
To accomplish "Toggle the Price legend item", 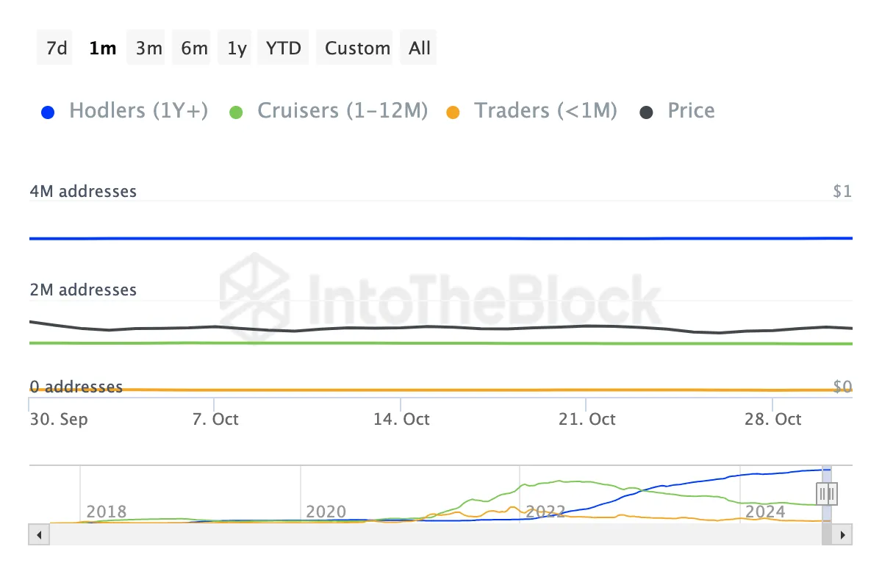I will [691, 111].
